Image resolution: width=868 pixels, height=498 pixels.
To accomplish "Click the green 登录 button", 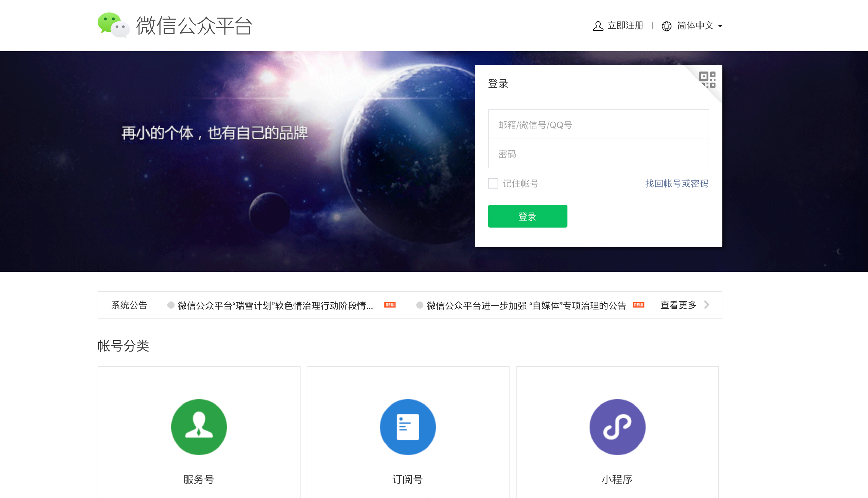I will 528,216.
